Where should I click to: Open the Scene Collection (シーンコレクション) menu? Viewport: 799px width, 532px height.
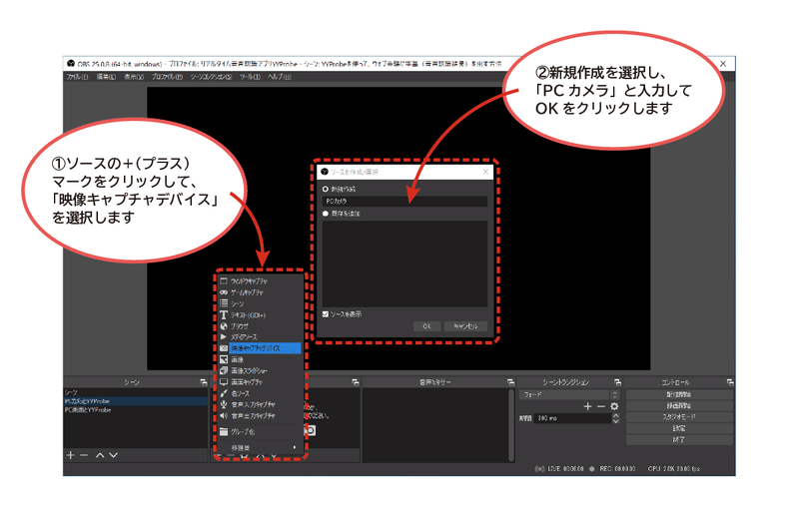[x=211, y=77]
